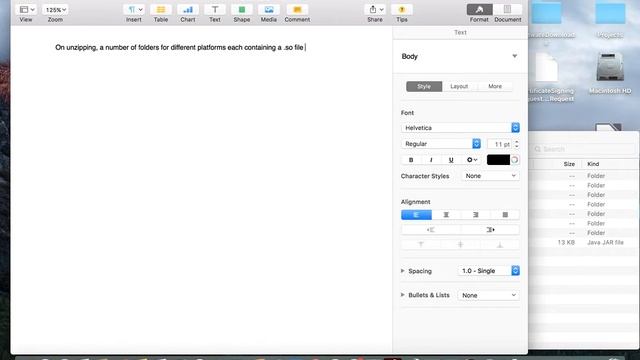Viewport: 640px width, 360px height.
Task: Decrease paragraph indent
Action: (x=431, y=230)
